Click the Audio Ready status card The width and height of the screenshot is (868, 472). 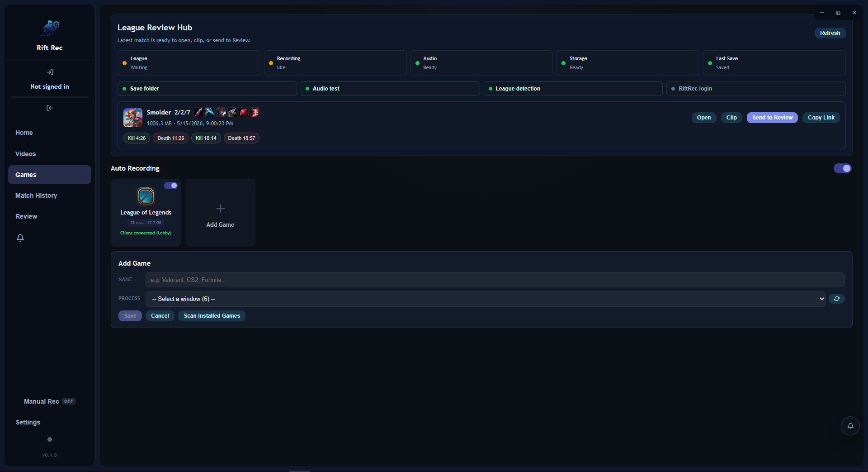click(481, 63)
